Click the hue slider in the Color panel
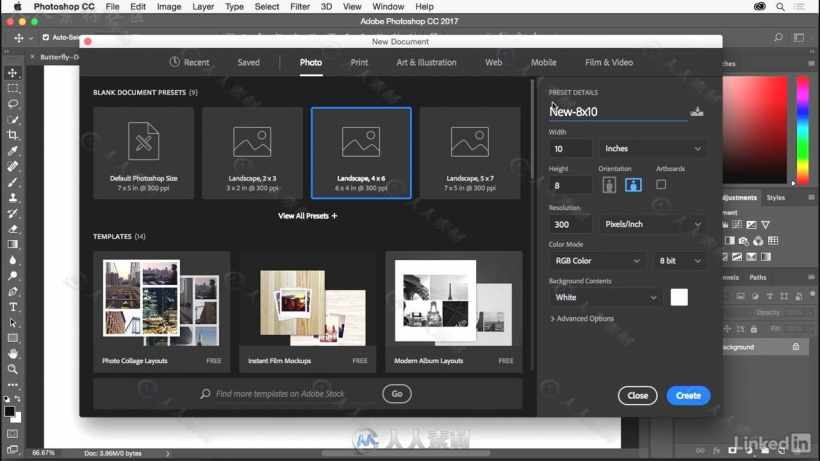This screenshot has height=461, width=820. click(803, 131)
